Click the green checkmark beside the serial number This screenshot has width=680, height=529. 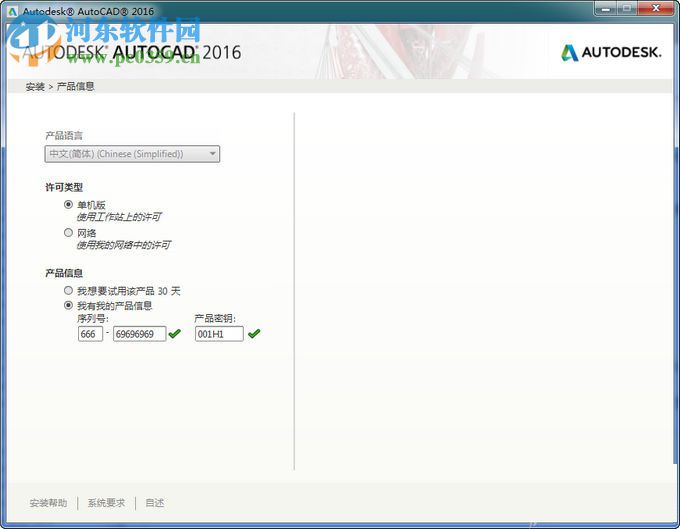point(174,333)
